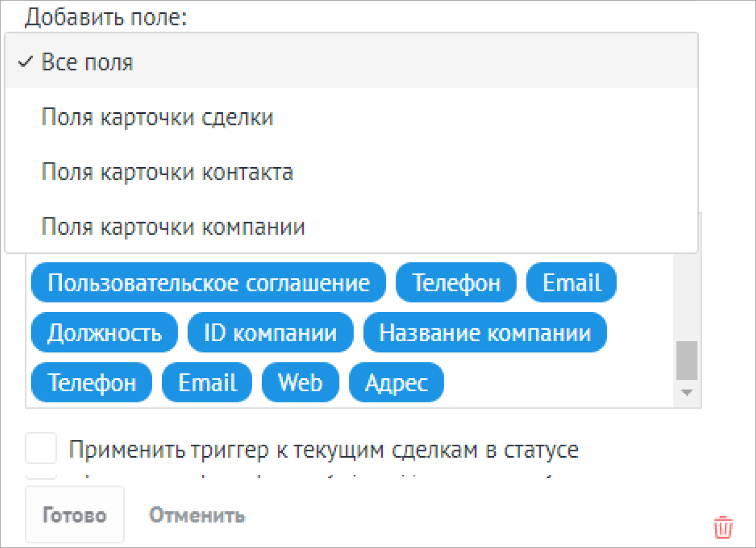This screenshot has width=756, height=548.
Task: Insert the 'Название компании' field tag
Action: point(485,332)
